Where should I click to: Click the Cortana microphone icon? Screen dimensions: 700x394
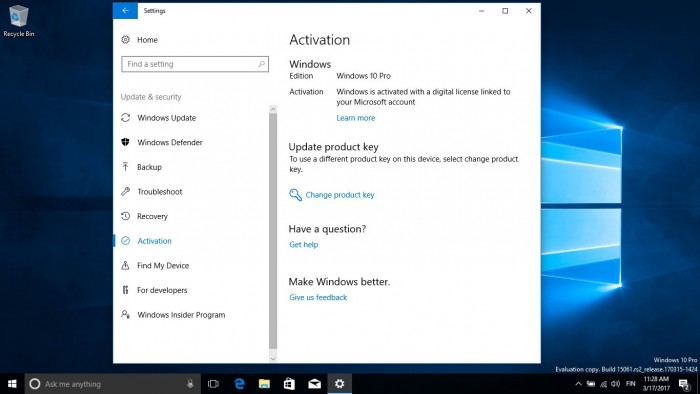190,384
